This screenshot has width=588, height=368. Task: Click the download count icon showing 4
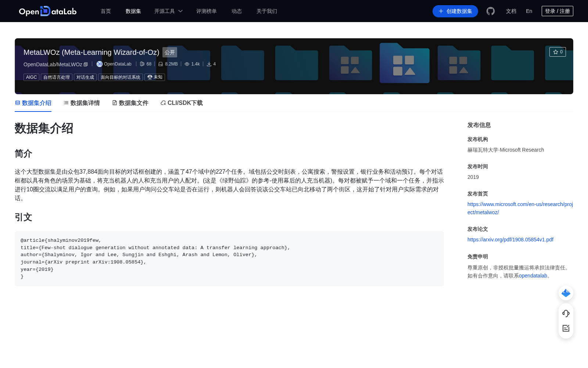[x=209, y=64]
